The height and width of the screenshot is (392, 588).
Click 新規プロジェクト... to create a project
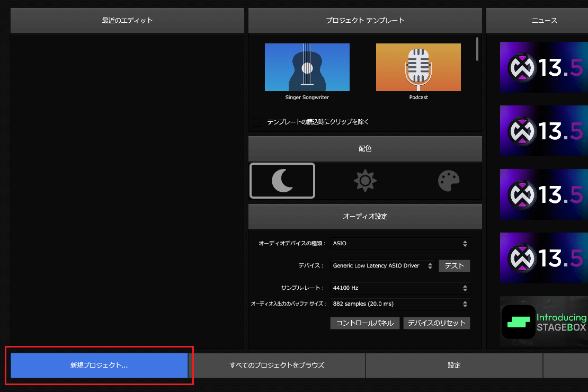(99, 366)
